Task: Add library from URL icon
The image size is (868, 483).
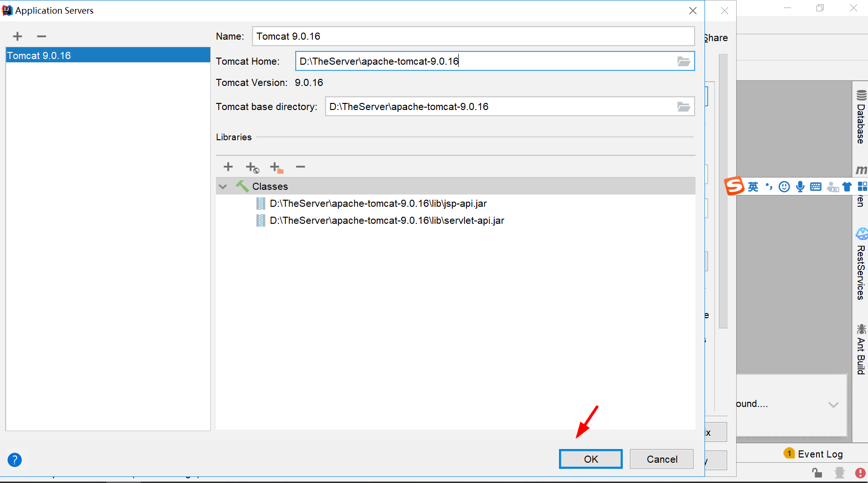Action: click(252, 167)
